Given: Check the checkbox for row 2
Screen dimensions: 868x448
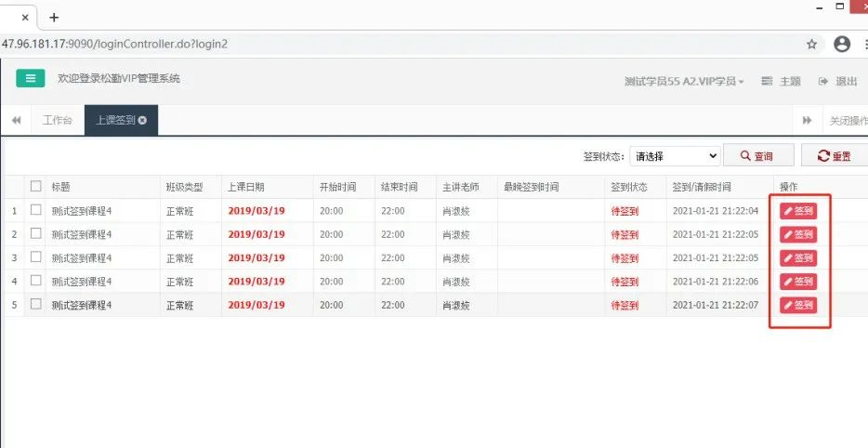Looking at the screenshot, I should point(36,233).
